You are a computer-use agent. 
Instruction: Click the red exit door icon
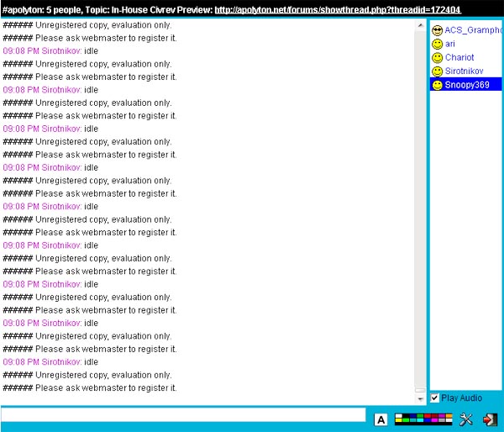(491, 419)
